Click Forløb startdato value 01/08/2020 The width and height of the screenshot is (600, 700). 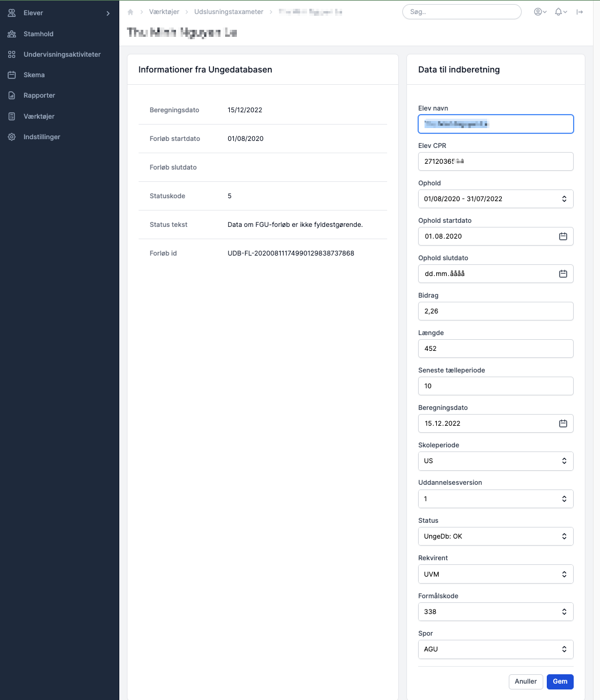tap(246, 139)
